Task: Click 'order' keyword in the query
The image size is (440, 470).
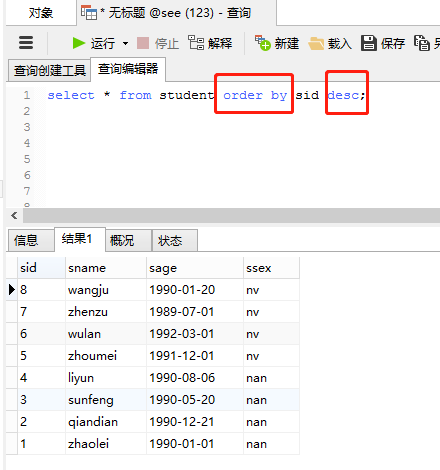Action: click(243, 95)
